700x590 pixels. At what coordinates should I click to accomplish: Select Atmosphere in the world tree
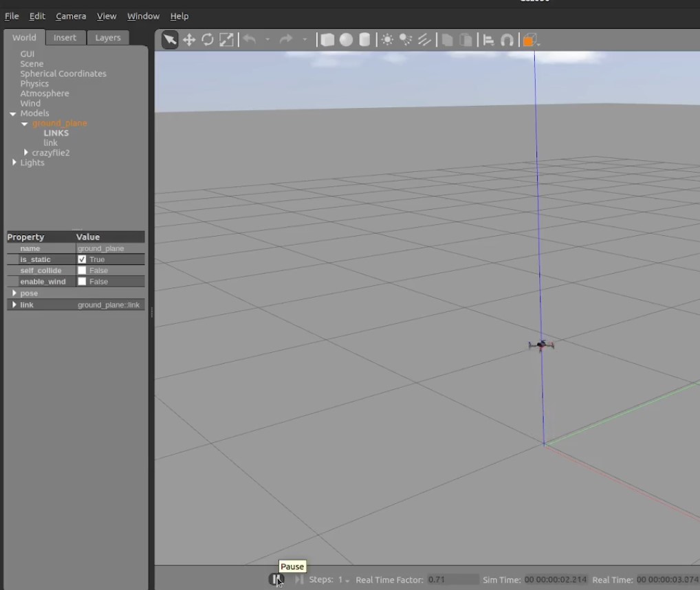pos(44,94)
